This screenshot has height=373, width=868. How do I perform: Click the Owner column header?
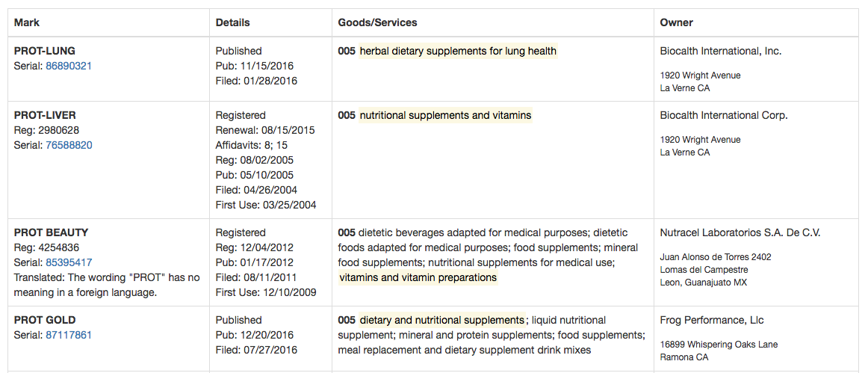pos(676,22)
